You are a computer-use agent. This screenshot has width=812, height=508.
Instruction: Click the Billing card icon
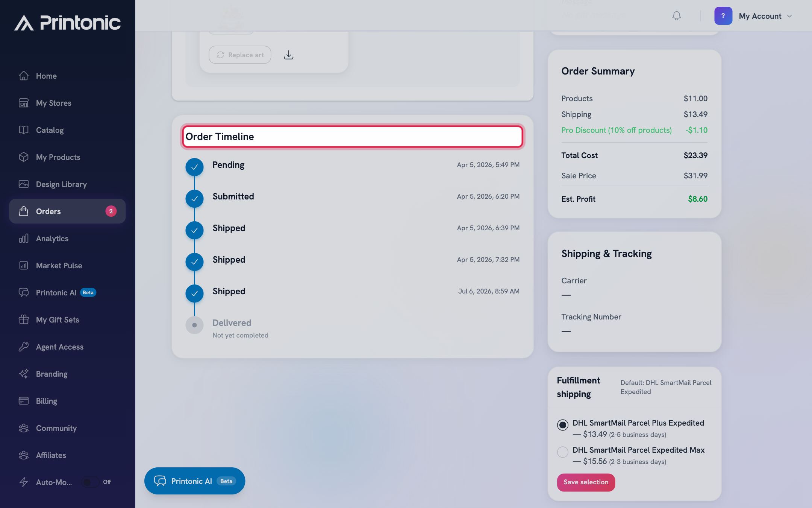point(24,401)
